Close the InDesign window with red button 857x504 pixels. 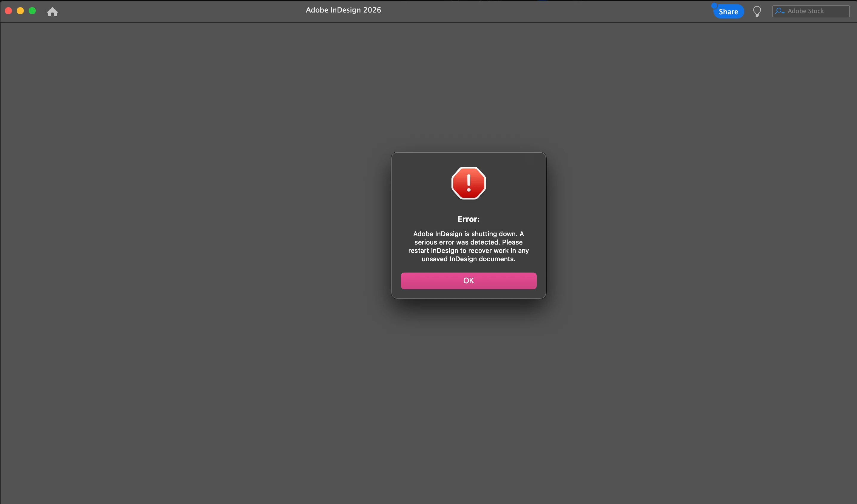click(9, 11)
